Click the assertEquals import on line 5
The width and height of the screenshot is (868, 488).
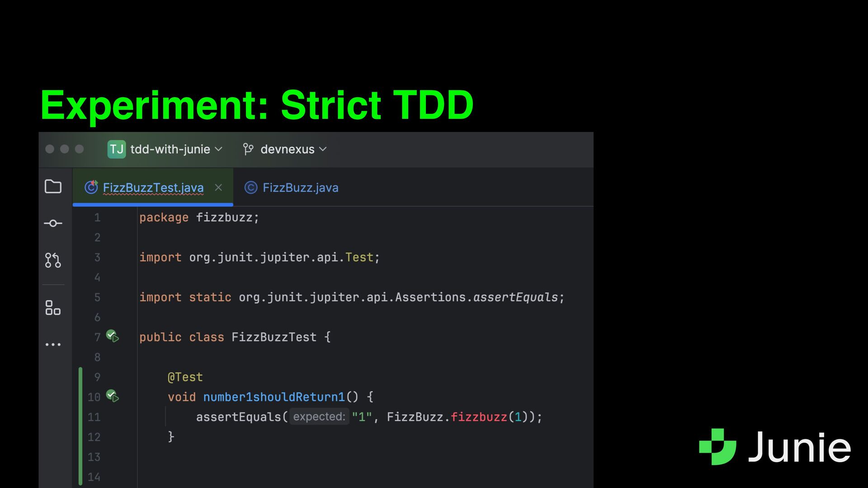pos(515,297)
